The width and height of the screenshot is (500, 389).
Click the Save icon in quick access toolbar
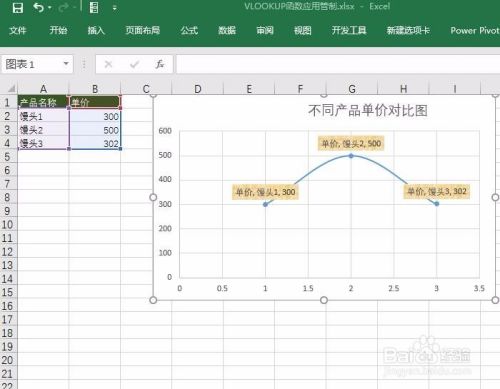tap(18, 7)
